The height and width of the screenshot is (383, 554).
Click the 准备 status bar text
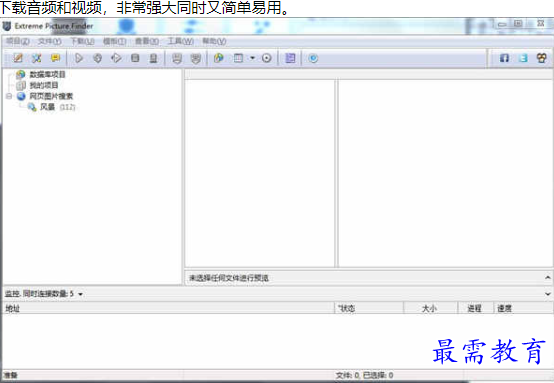[11, 375]
